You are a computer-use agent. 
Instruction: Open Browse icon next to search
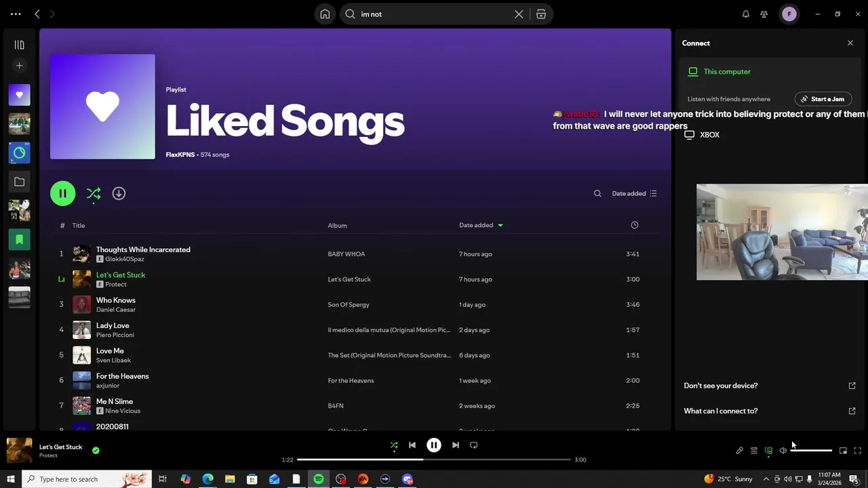[541, 14]
